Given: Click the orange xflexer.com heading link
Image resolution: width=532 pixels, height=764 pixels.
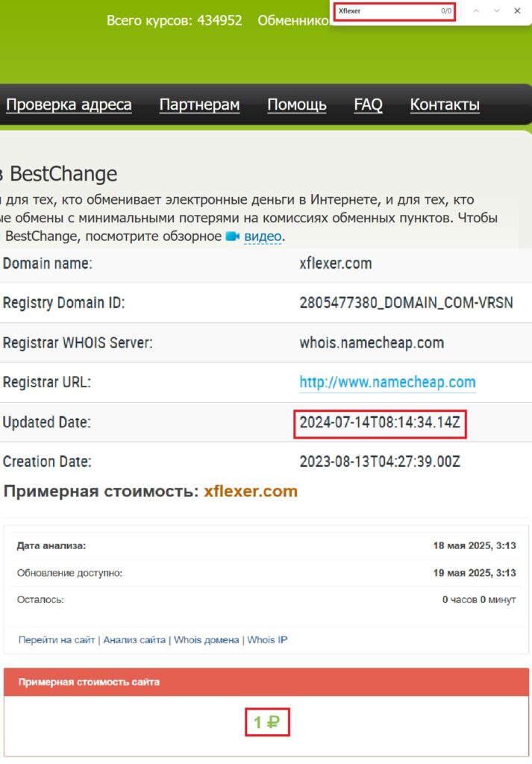Looking at the screenshot, I should (251, 491).
